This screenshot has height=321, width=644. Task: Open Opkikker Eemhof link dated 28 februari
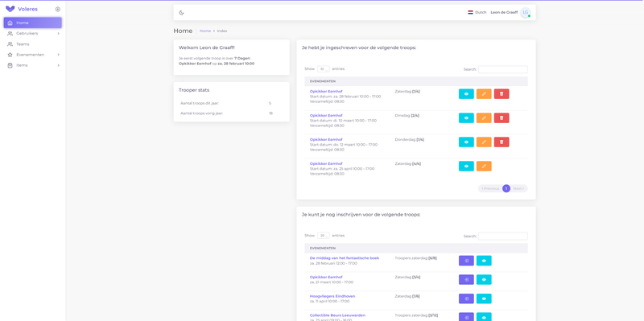326,91
